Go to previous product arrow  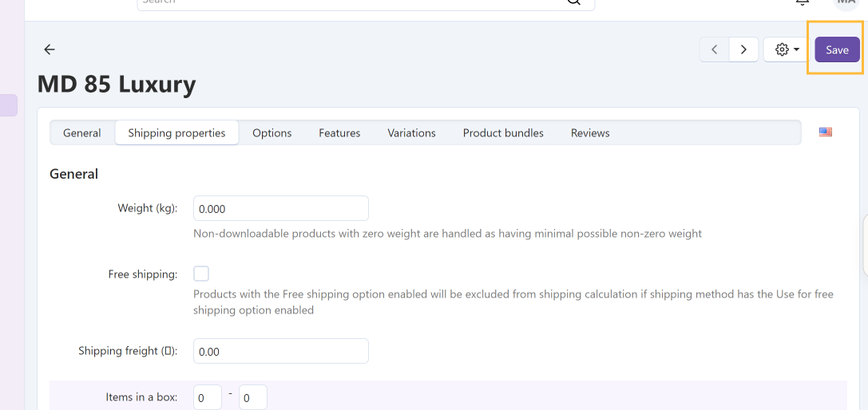(x=715, y=49)
